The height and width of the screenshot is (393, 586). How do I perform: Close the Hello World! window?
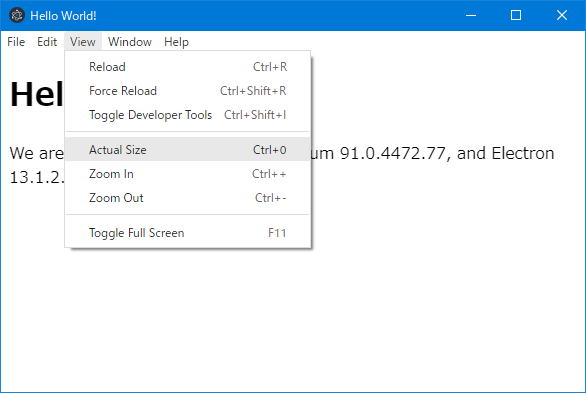tap(562, 15)
